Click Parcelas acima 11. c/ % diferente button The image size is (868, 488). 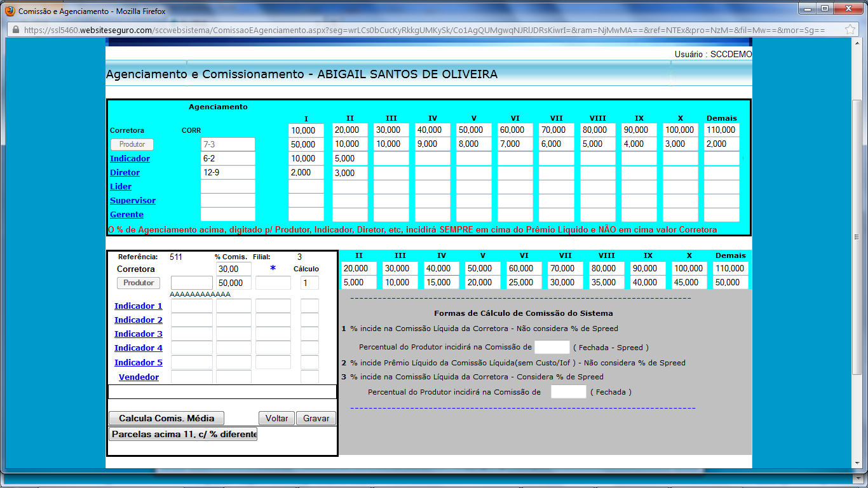tap(183, 434)
